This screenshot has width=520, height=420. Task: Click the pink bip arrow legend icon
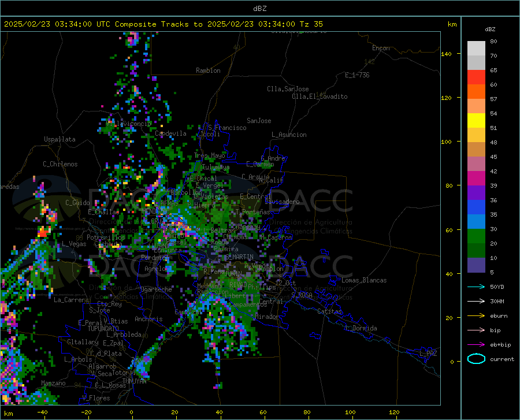476,330
